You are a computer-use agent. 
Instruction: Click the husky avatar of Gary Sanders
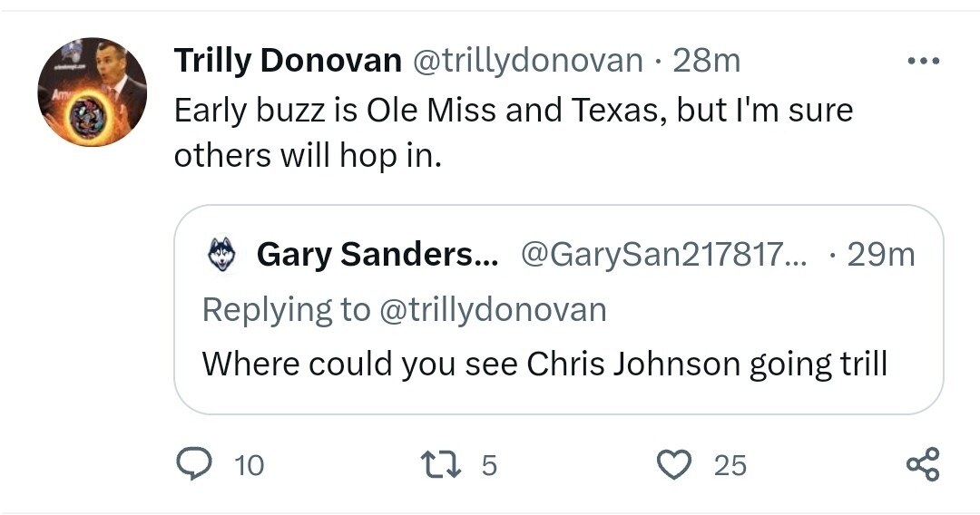click(222, 255)
